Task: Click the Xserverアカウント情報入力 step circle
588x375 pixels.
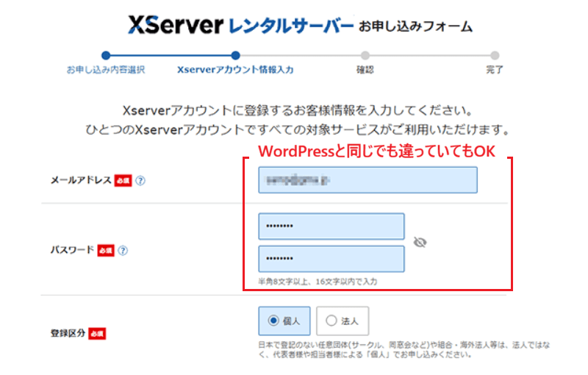Action: pyautogui.click(x=235, y=54)
